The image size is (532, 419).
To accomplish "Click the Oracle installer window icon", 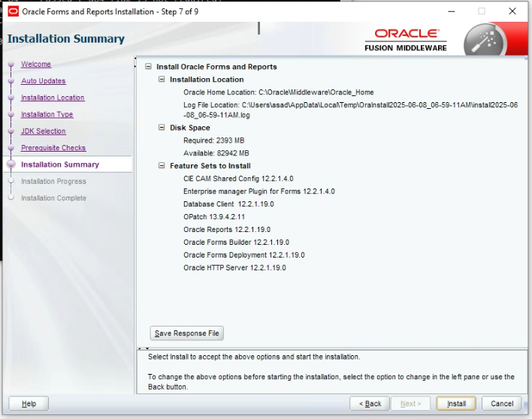I will coord(14,11).
